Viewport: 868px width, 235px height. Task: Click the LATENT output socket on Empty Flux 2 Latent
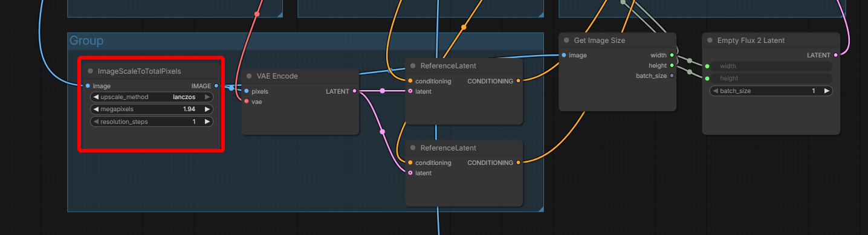click(836, 55)
